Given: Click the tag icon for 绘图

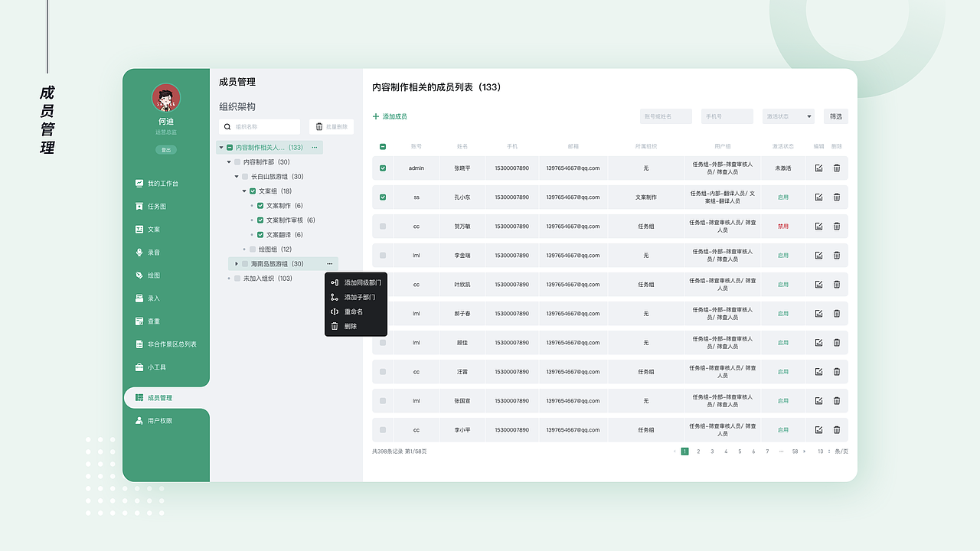Looking at the screenshot, I should [x=139, y=275].
